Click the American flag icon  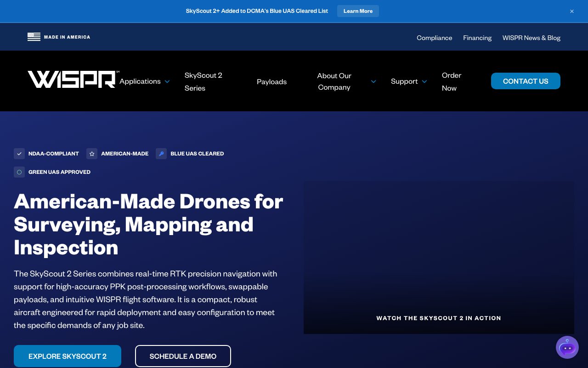(34, 37)
